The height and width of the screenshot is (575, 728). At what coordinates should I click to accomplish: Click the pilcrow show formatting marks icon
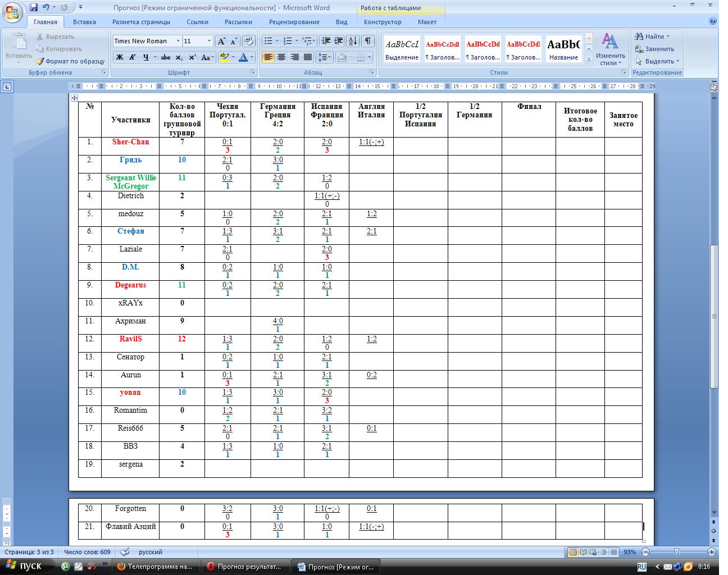click(x=367, y=41)
